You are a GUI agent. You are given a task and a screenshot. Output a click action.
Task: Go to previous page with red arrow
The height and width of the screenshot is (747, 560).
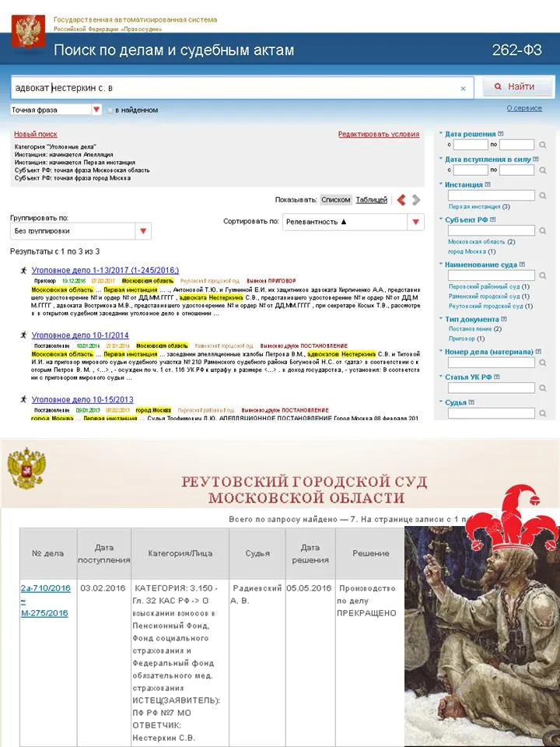pos(401,200)
